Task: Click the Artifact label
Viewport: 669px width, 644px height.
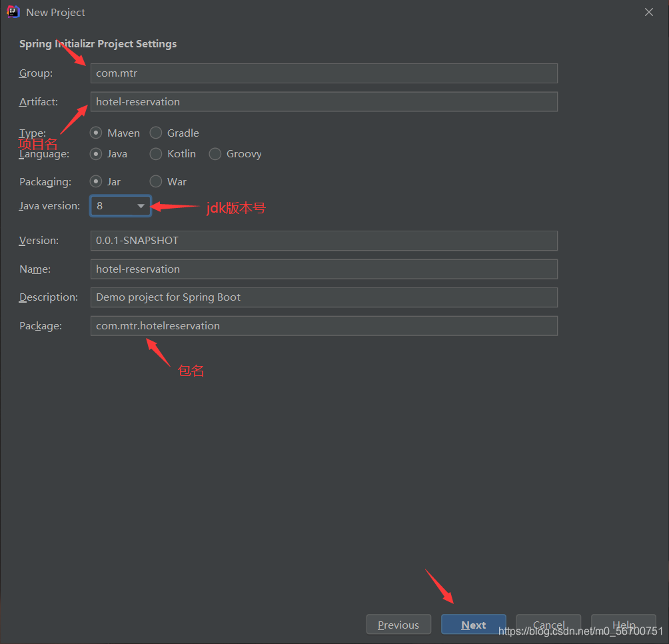Action: point(39,101)
